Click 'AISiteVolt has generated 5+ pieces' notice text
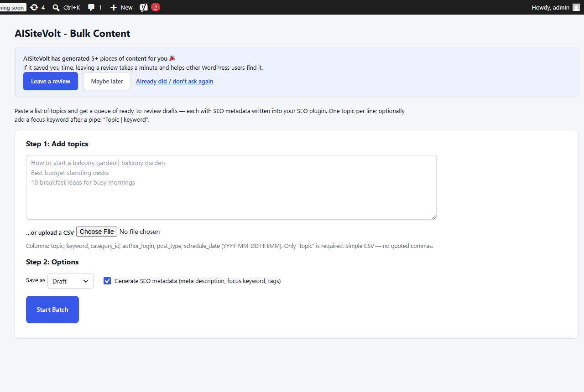This screenshot has width=584, height=392. coord(99,58)
